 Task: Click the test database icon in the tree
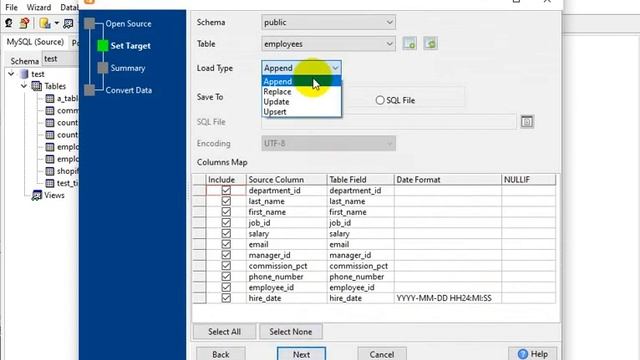24,74
